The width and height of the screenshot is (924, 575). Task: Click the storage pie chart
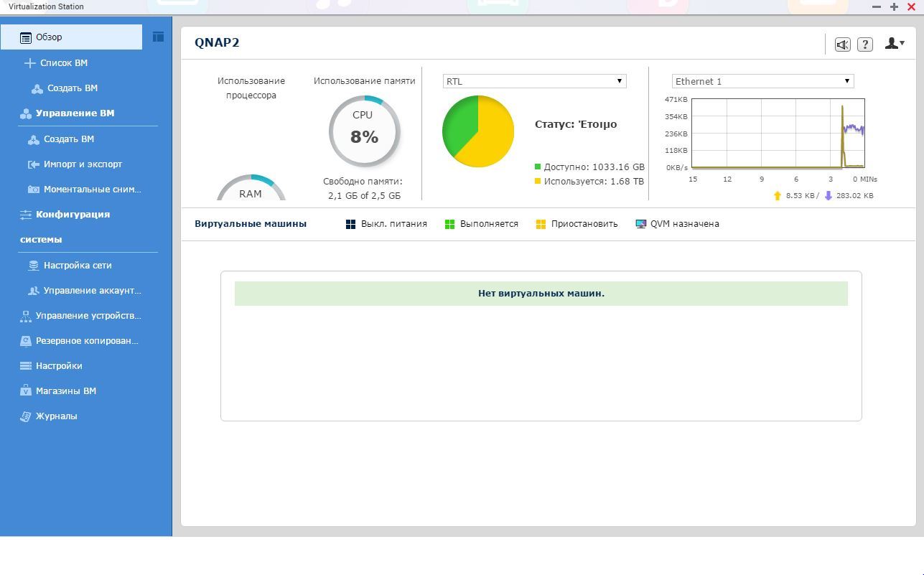tap(478, 131)
